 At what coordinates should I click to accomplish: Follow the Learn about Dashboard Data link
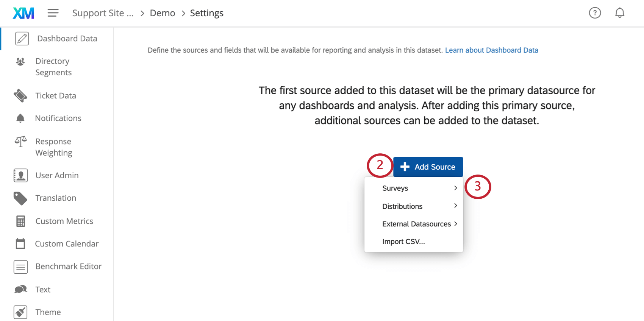491,50
